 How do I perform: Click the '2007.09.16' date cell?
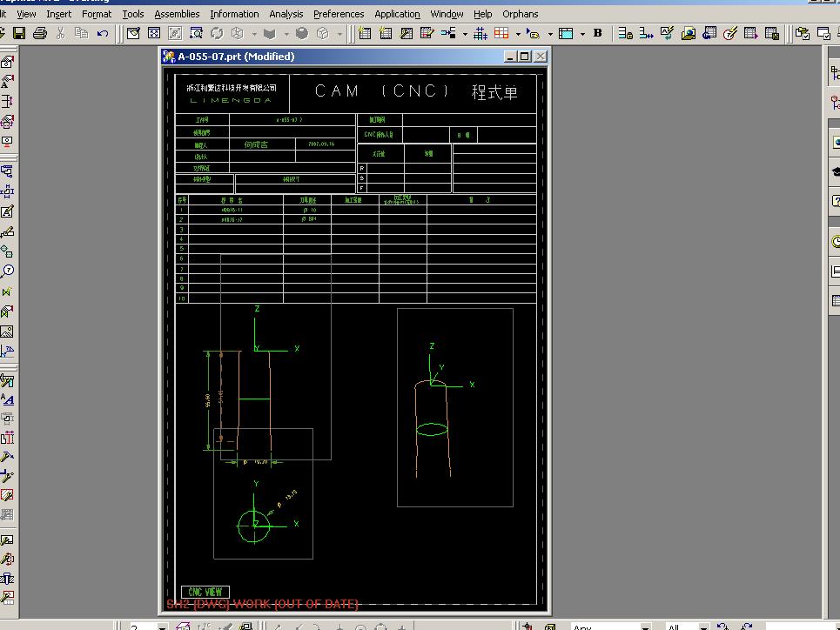click(321, 144)
